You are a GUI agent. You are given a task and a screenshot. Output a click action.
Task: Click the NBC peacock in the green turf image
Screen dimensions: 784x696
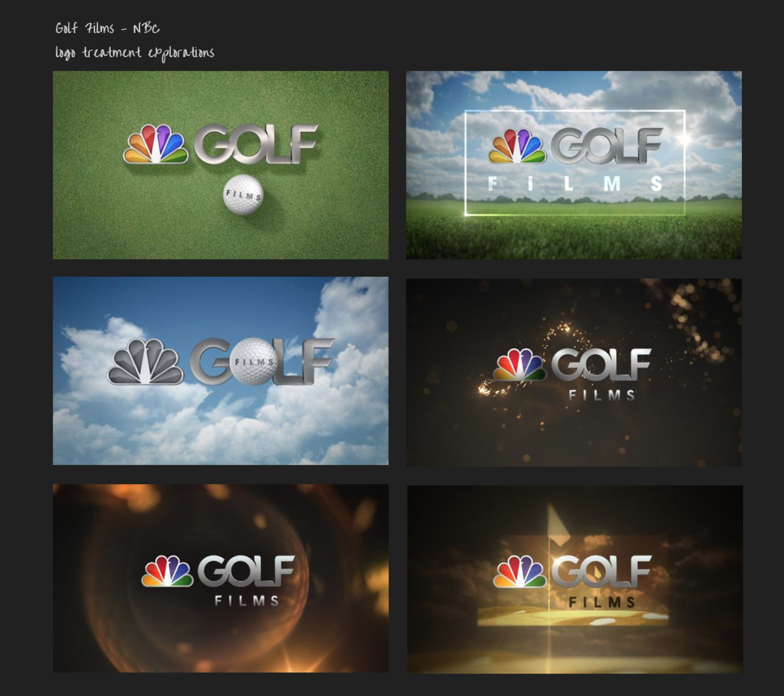[156, 144]
